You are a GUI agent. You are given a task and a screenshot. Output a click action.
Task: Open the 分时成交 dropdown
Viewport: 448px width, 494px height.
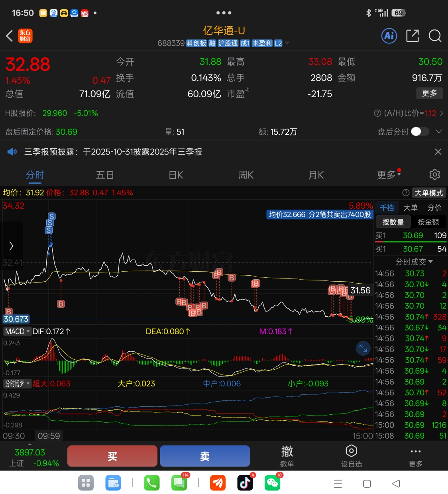coord(414,262)
